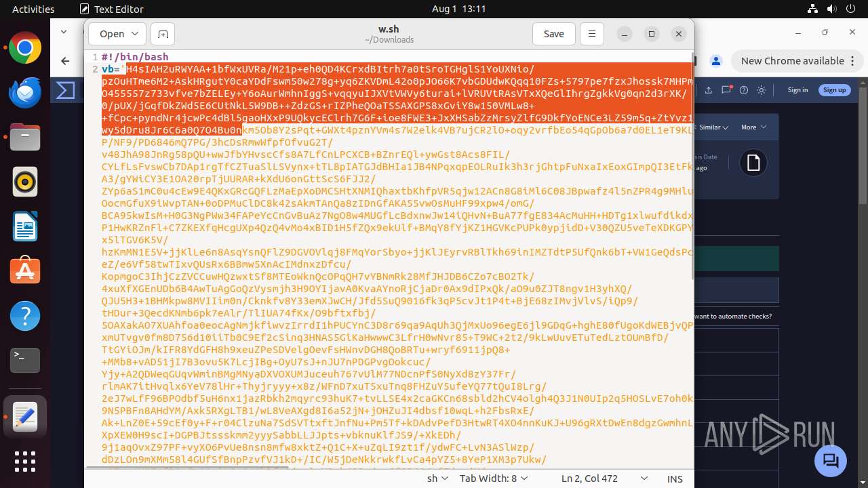
Task: Open the notifications chat icon in ANY.RUN header
Action: point(726,90)
